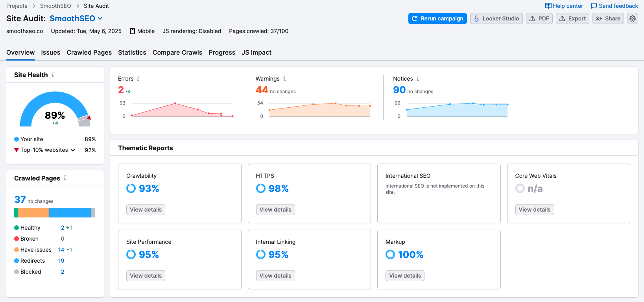644x302 pixels.
Task: Click the green Healthy segment of pages bar
Action: click(x=16, y=213)
